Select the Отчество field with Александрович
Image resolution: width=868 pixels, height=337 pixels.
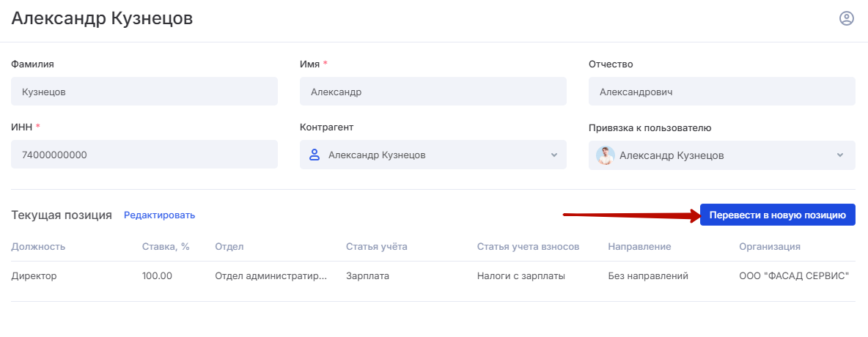tap(721, 92)
